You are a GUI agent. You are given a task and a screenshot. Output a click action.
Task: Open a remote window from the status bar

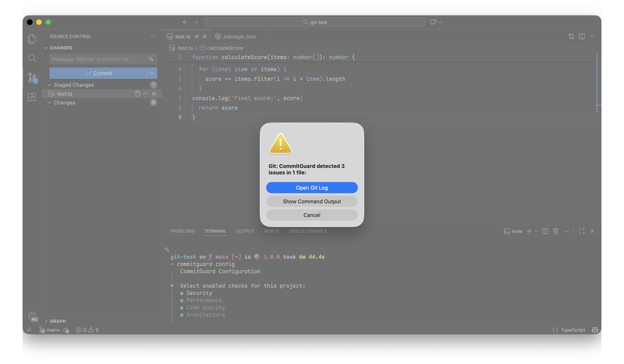tap(29, 330)
